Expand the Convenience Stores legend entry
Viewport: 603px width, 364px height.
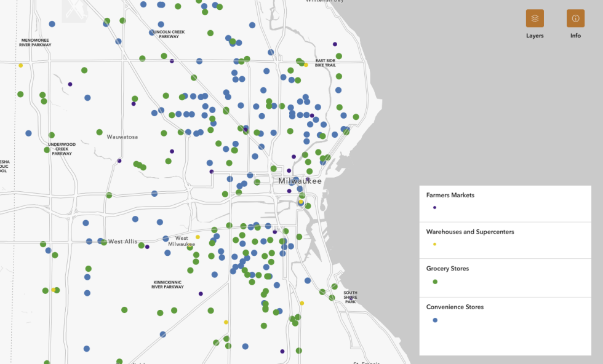(x=456, y=307)
